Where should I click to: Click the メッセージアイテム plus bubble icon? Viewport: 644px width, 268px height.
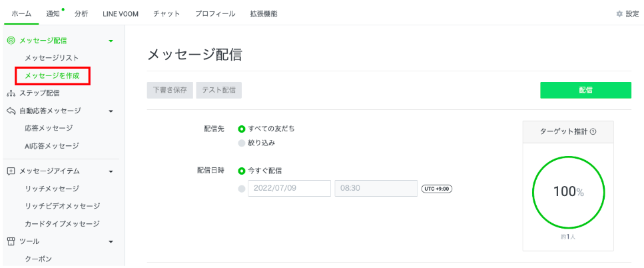click(11, 171)
